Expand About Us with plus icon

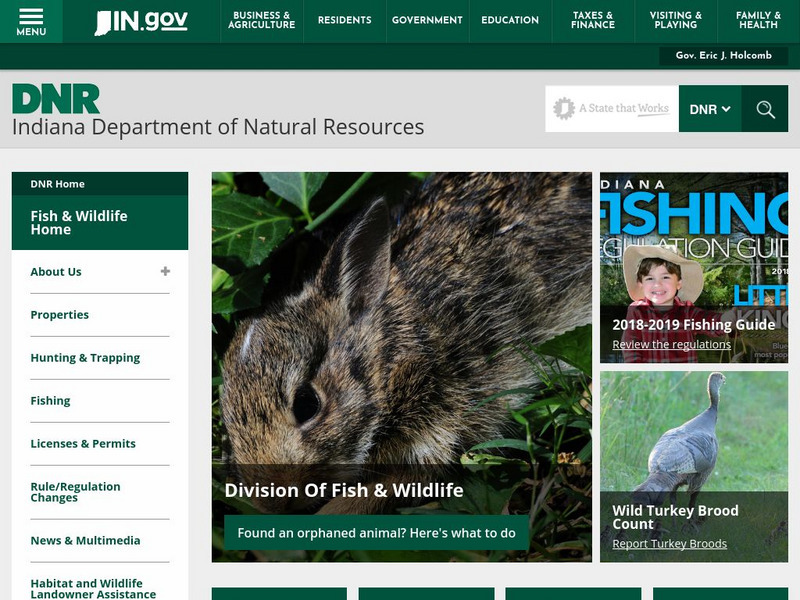click(165, 271)
